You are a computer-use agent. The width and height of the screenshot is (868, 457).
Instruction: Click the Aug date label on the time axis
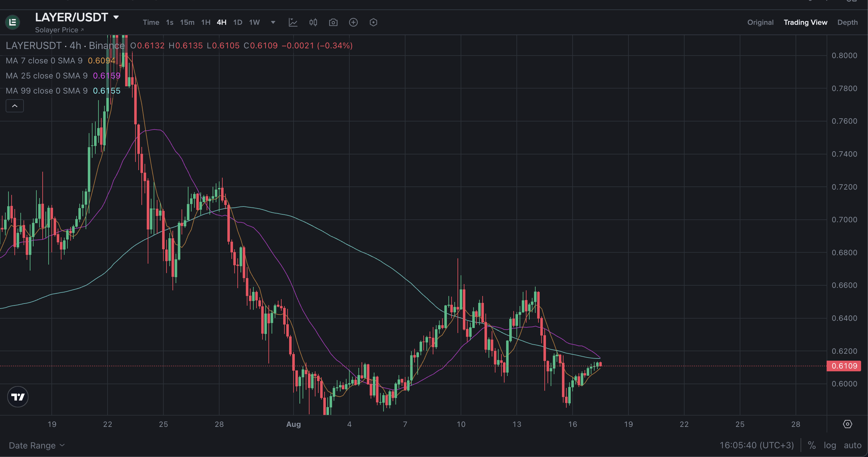[x=293, y=424]
